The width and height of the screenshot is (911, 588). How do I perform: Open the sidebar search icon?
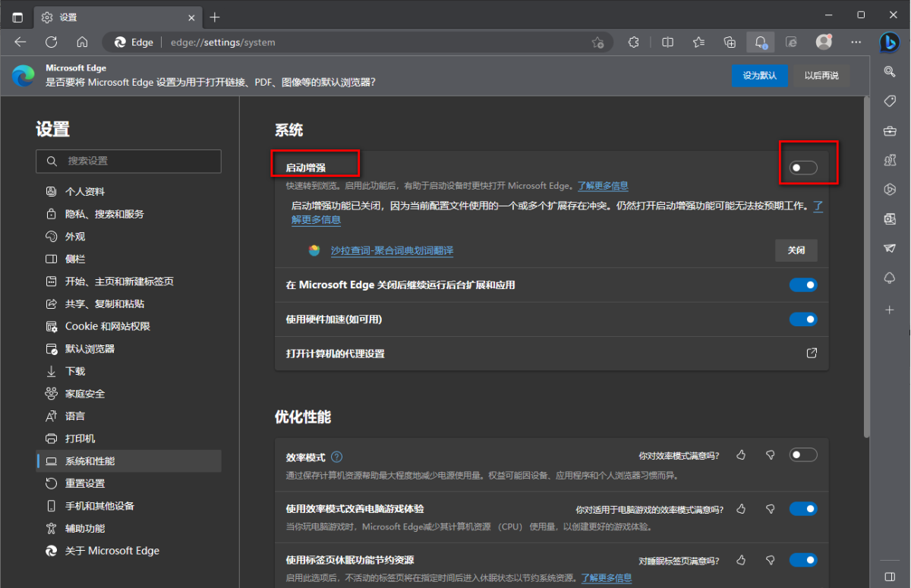890,71
